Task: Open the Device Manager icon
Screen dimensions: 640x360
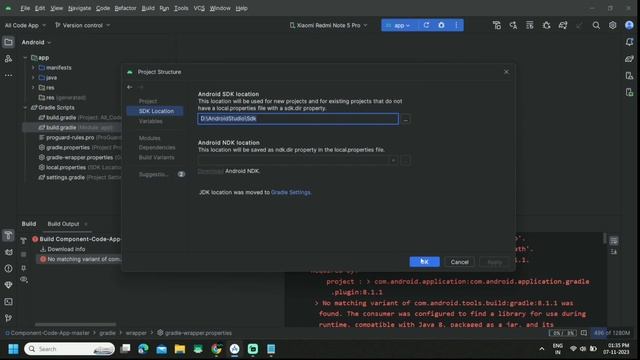Action: point(629,76)
